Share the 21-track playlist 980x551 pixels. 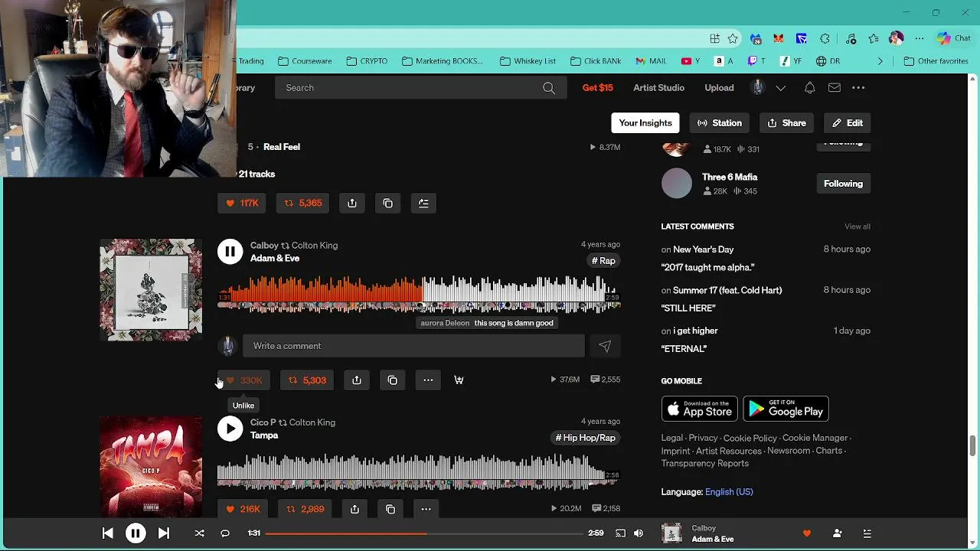pos(352,203)
